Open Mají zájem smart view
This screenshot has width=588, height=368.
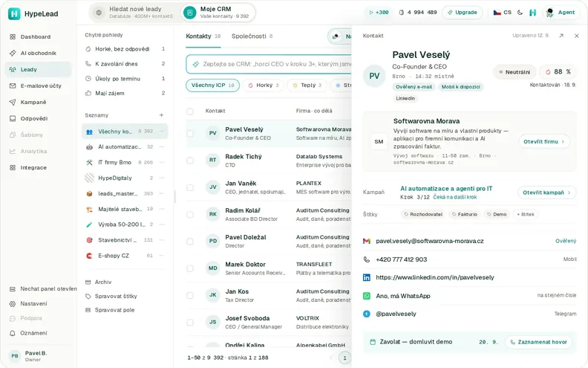coord(125,93)
